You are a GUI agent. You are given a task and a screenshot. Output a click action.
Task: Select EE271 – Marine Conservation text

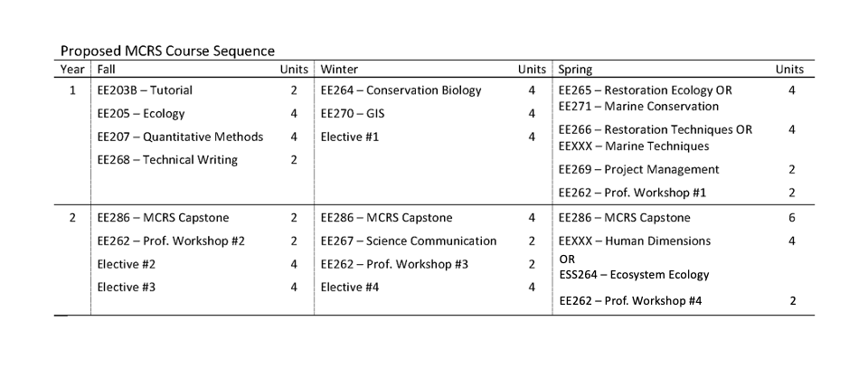pyautogui.click(x=638, y=107)
